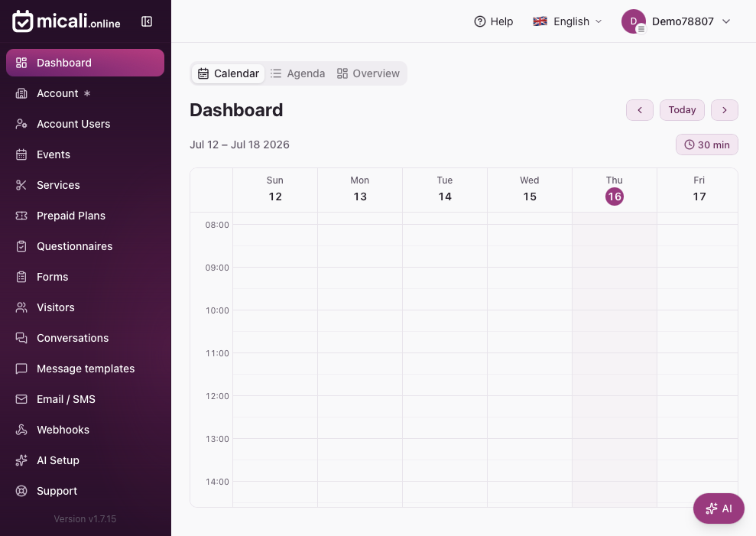The image size is (756, 536).
Task: Click the user avatar with letter D
Action: [x=634, y=21]
